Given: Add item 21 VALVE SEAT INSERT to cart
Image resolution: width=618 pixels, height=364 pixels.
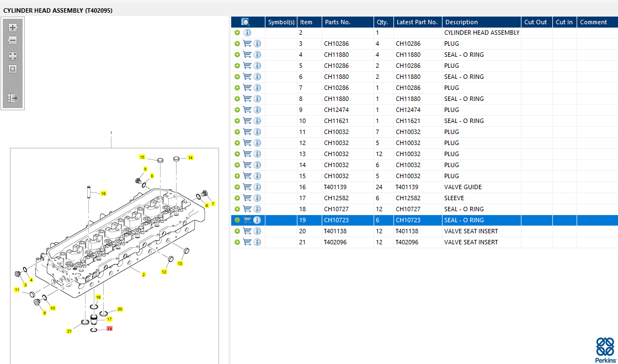Looking at the screenshot, I should pos(247,242).
